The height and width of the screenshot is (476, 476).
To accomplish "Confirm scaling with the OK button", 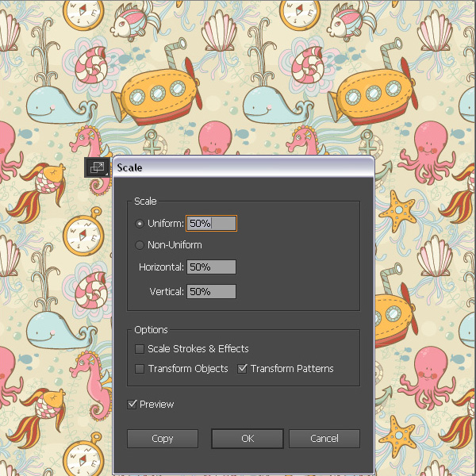I will pyautogui.click(x=247, y=439).
